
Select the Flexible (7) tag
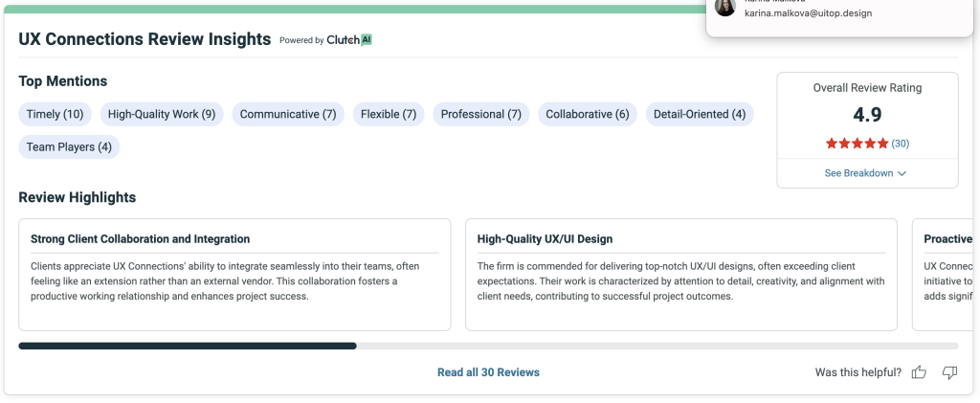(389, 114)
